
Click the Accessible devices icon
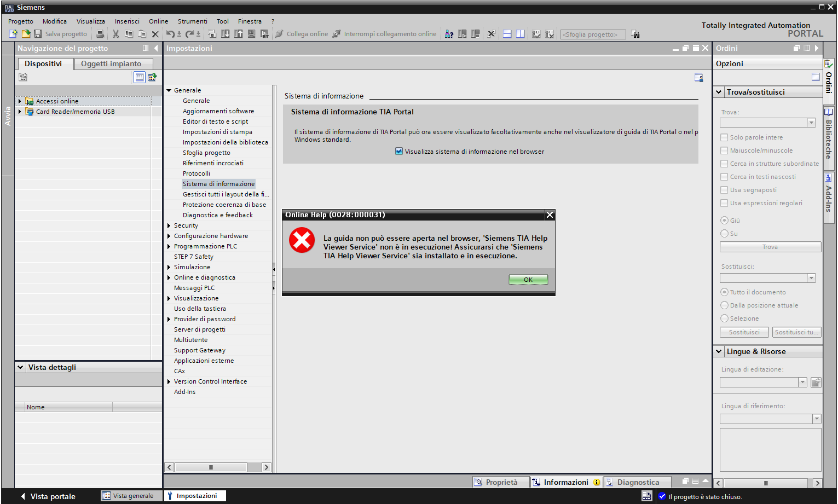coord(449,34)
